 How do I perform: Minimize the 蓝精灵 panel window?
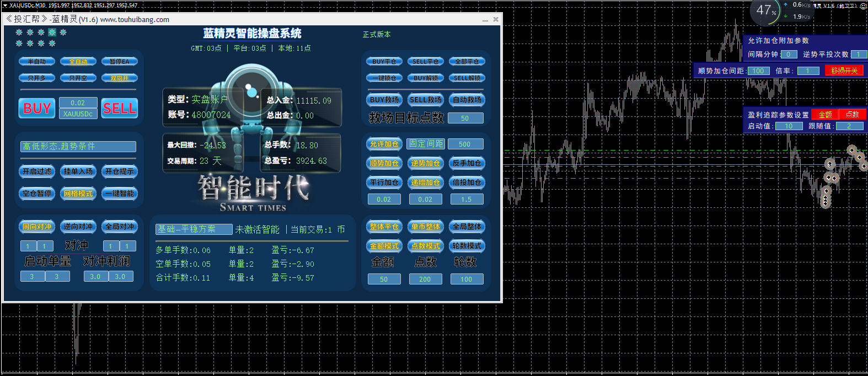[485, 19]
